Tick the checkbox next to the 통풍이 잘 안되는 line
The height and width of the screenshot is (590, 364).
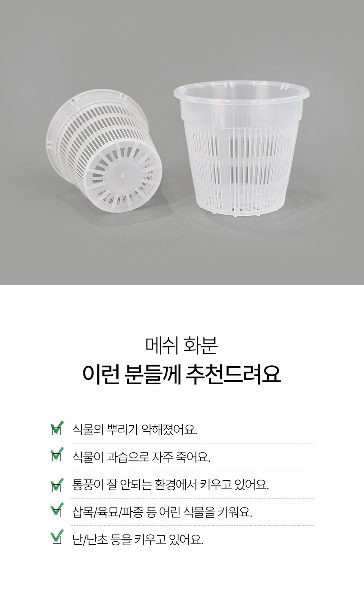click(56, 485)
